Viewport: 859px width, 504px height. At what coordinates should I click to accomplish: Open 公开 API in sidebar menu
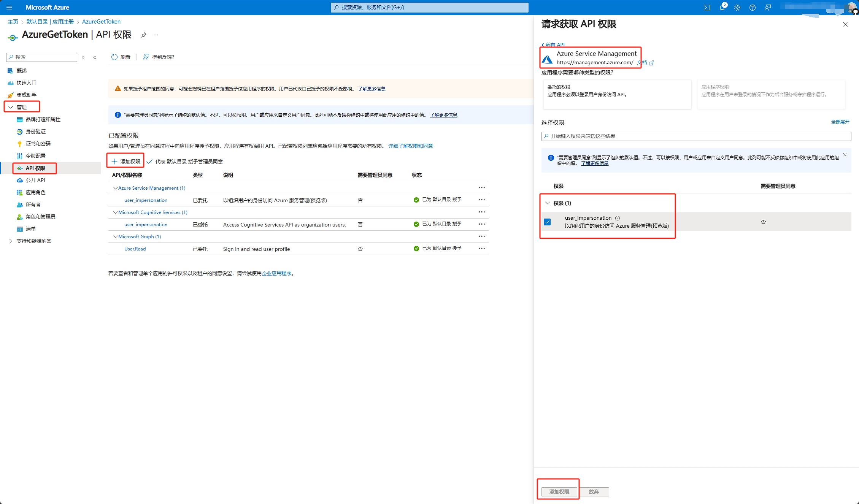tap(35, 180)
